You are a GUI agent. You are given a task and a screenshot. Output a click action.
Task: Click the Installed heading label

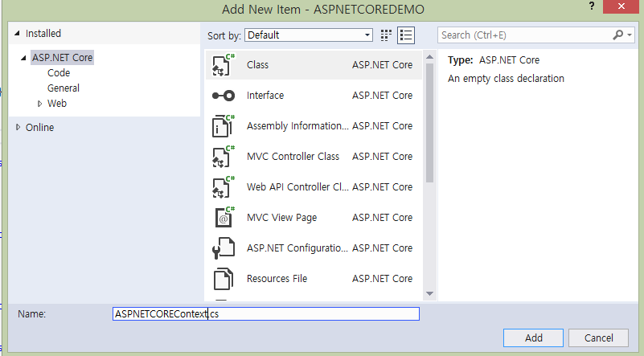[43, 33]
